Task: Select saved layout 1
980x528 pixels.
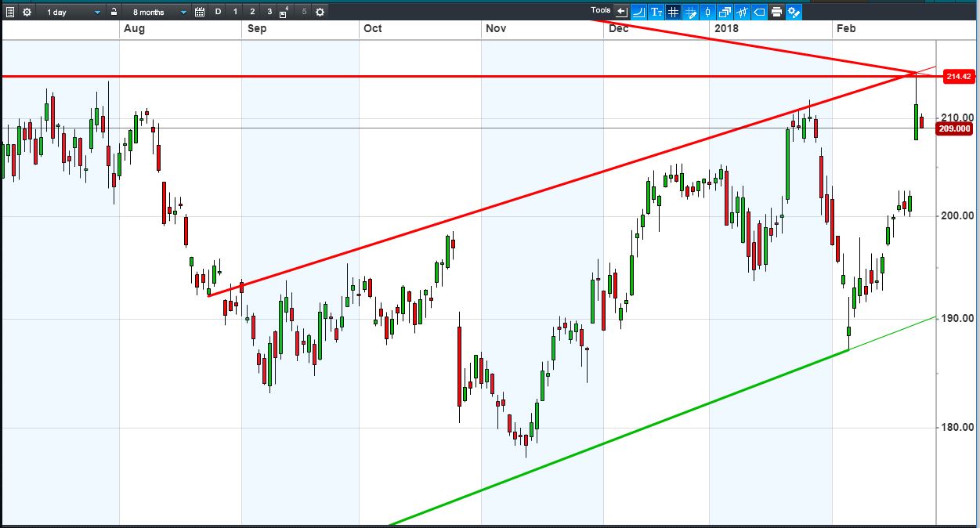Action: 235,12
